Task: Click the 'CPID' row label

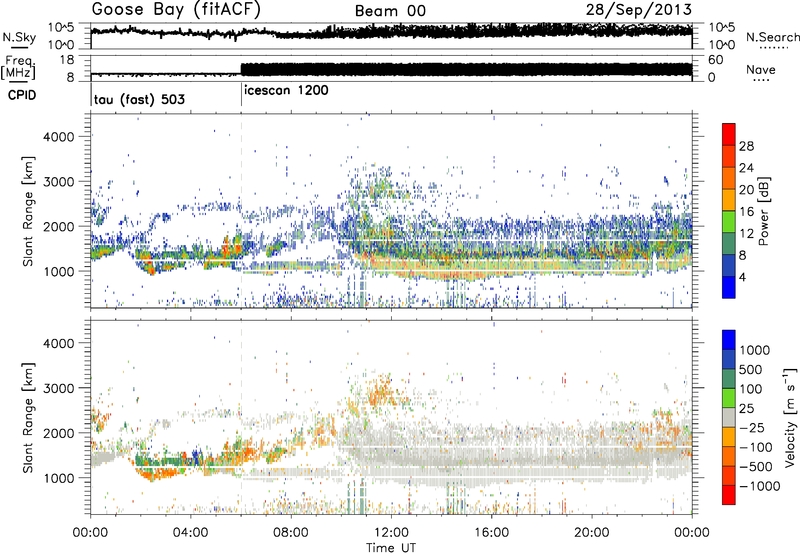Action: (22, 95)
